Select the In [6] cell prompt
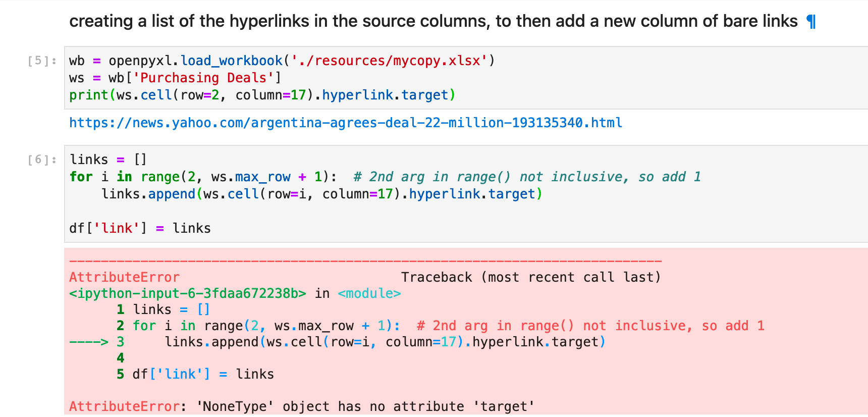 point(42,160)
